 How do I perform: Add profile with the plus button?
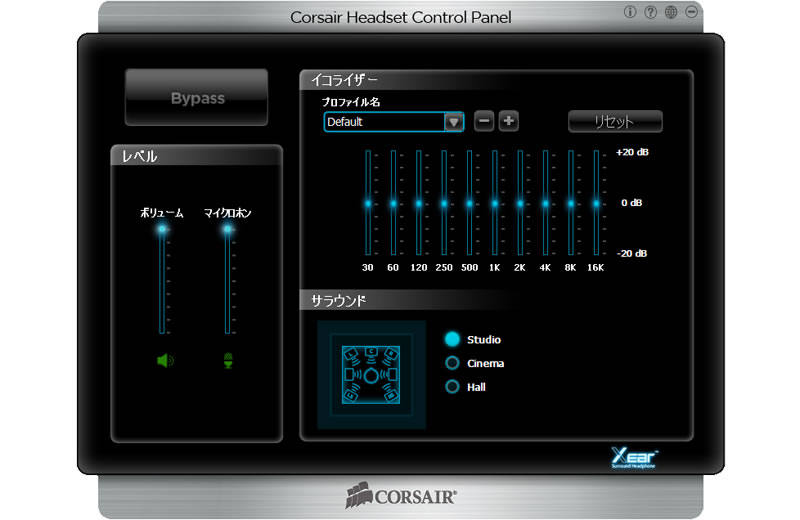pos(509,121)
